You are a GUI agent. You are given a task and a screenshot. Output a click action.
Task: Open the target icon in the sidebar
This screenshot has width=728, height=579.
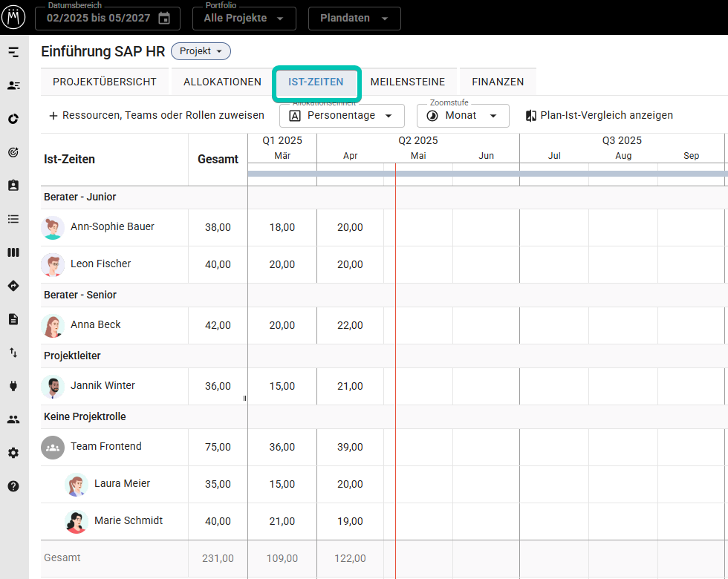[x=13, y=152]
